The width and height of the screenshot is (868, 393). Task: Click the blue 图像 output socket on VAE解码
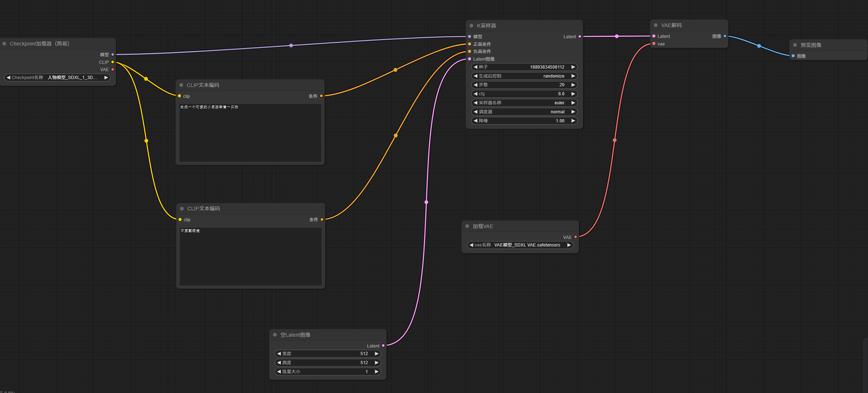pos(725,36)
